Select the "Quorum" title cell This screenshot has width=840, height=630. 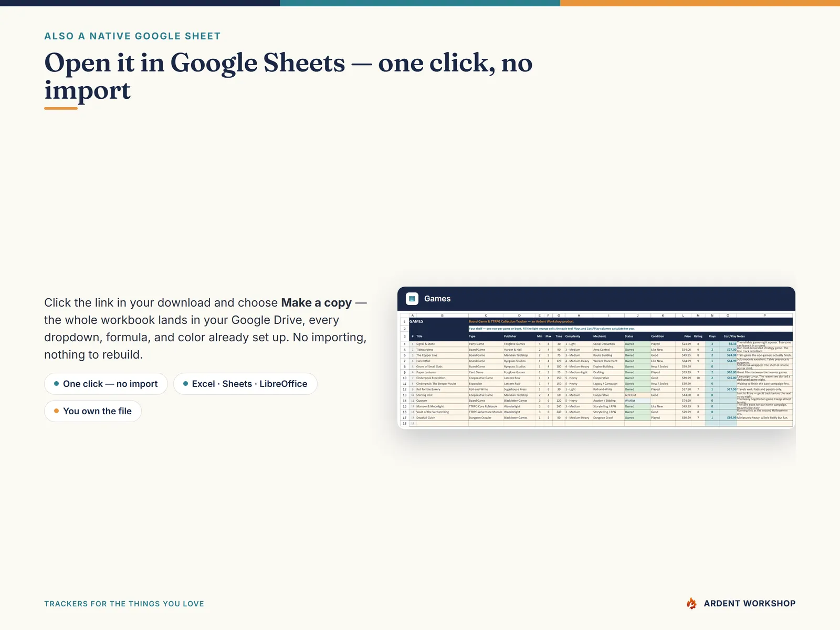pos(442,401)
